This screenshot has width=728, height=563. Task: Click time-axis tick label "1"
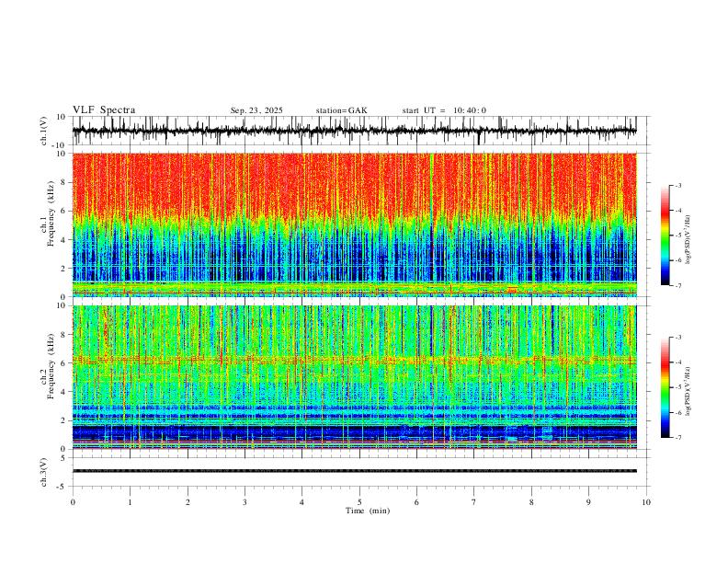[x=131, y=502]
